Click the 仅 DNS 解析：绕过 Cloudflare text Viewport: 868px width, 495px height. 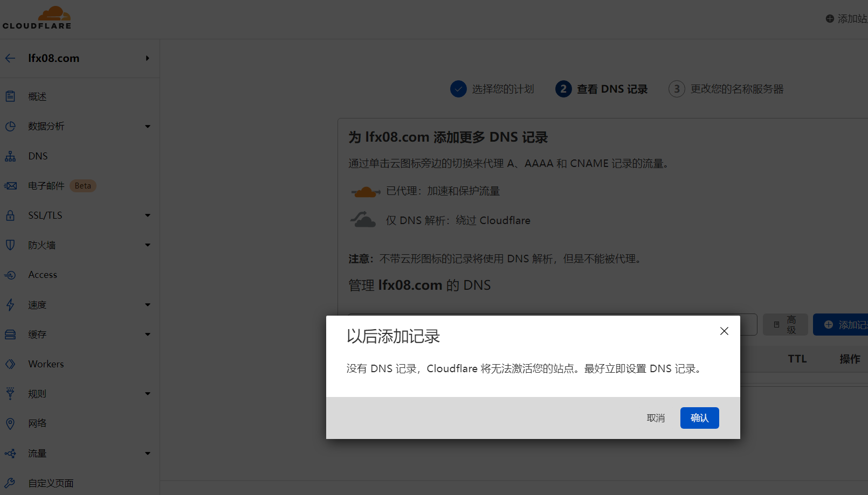tap(458, 220)
